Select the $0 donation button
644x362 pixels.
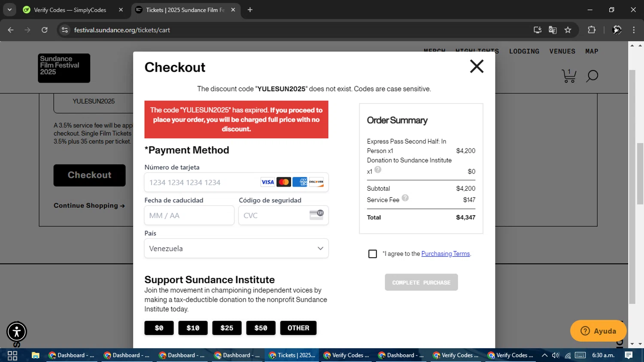(159, 328)
